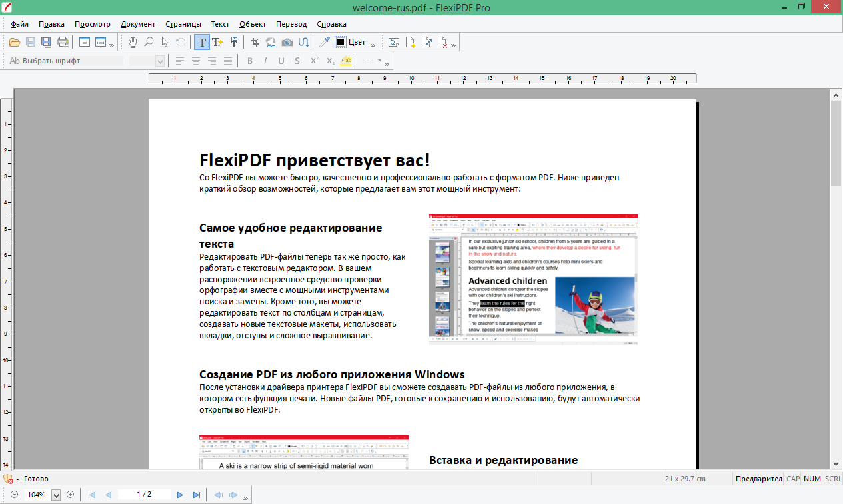Click the blue Save As disk icon
This screenshot has width=843, height=504.
(x=46, y=42)
